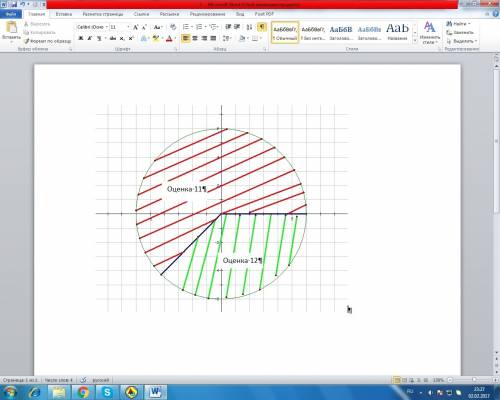The height and width of the screenshot is (400, 500).
Task: Toggle show paragraph marks (¶)
Action: (262, 27)
